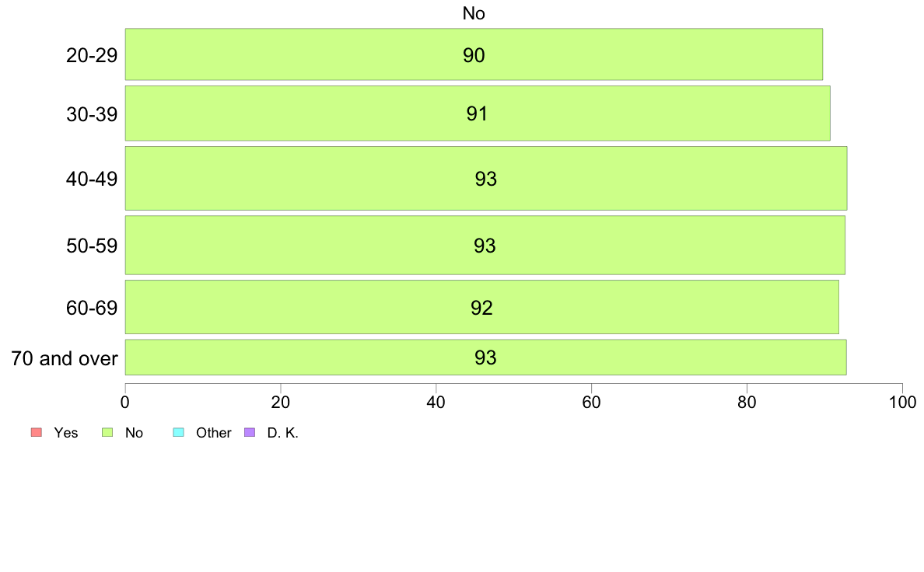
Task: Select the D. K. legend label
Action: 283,433
